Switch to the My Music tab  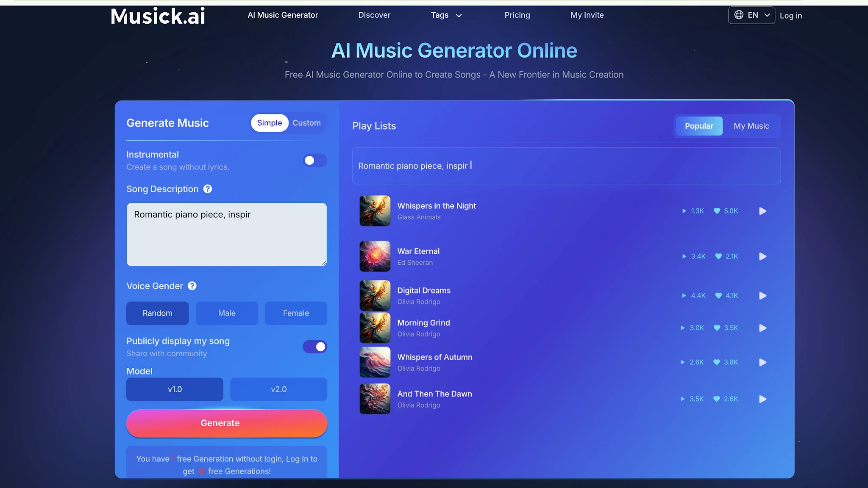tap(751, 126)
